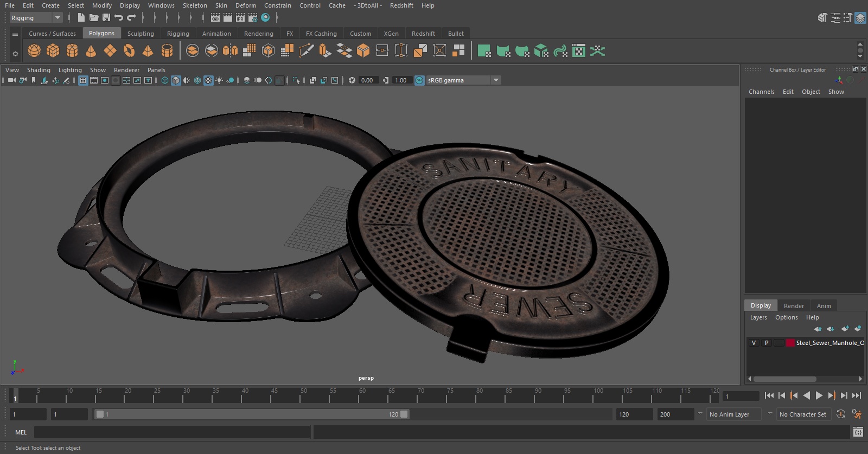868x454 pixels.
Task: Switch to the Render layer tab
Action: pyautogui.click(x=794, y=306)
